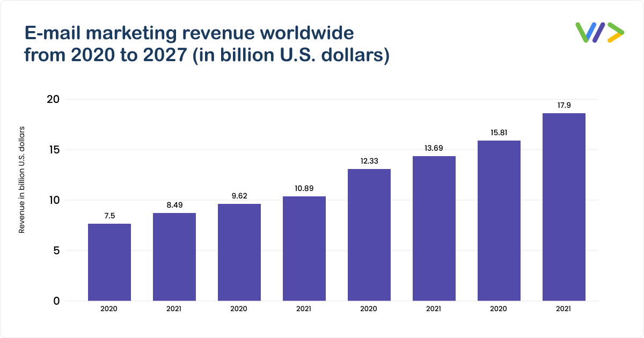Select the bar showing 15.81
This screenshot has width=644, height=338.
point(499,221)
